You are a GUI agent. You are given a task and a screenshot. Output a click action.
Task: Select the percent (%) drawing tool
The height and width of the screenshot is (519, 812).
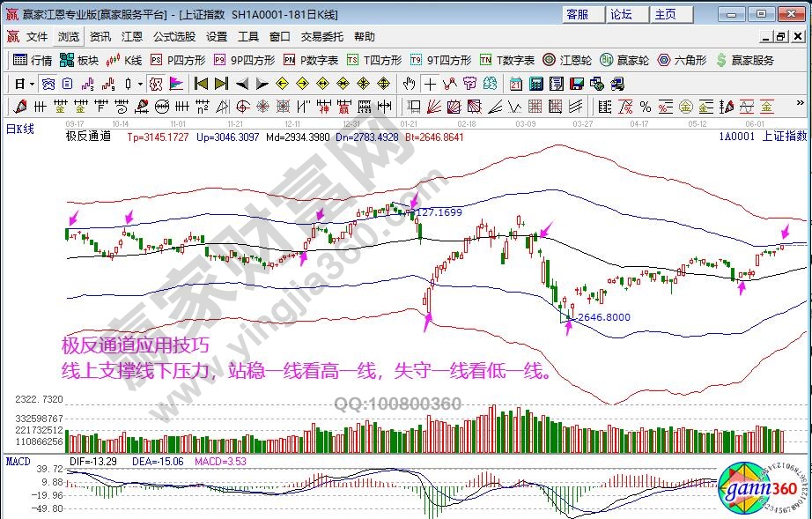tap(646, 107)
